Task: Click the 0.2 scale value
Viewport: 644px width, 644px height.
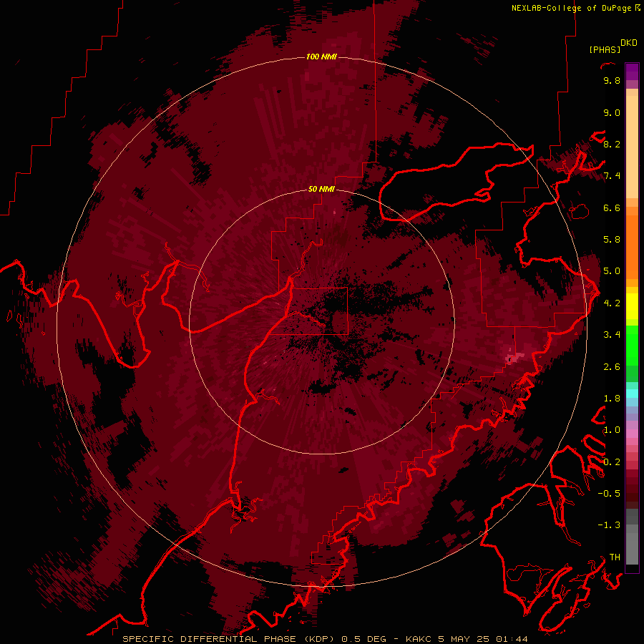Action: point(612,462)
